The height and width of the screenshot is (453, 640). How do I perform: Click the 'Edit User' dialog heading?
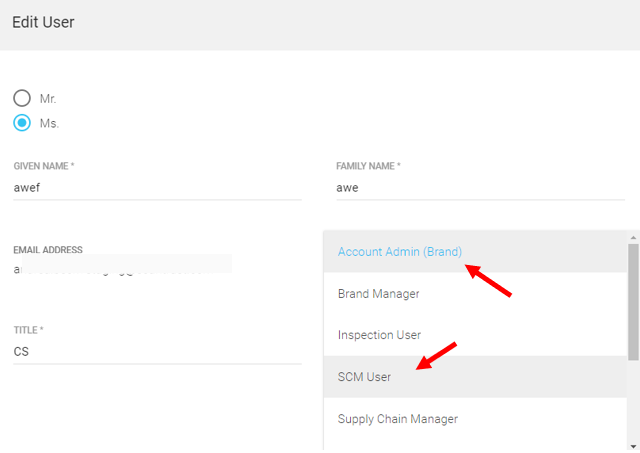(43, 21)
